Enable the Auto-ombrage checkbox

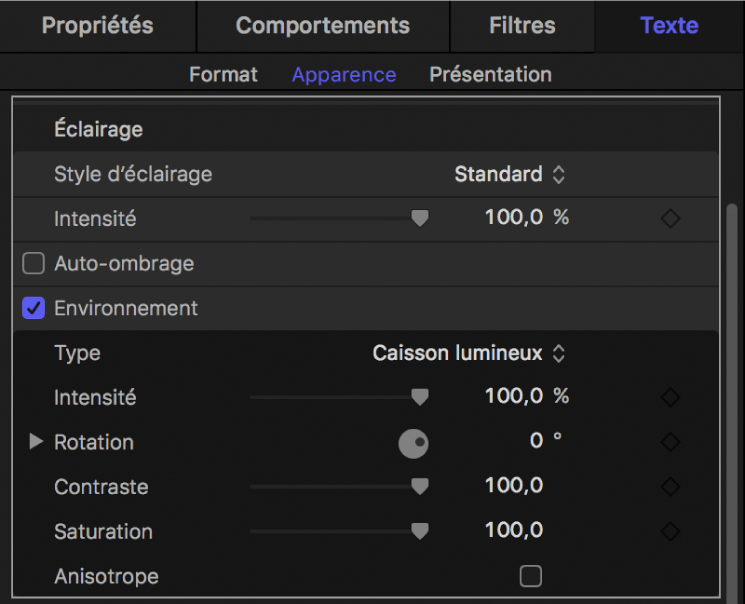[34, 264]
